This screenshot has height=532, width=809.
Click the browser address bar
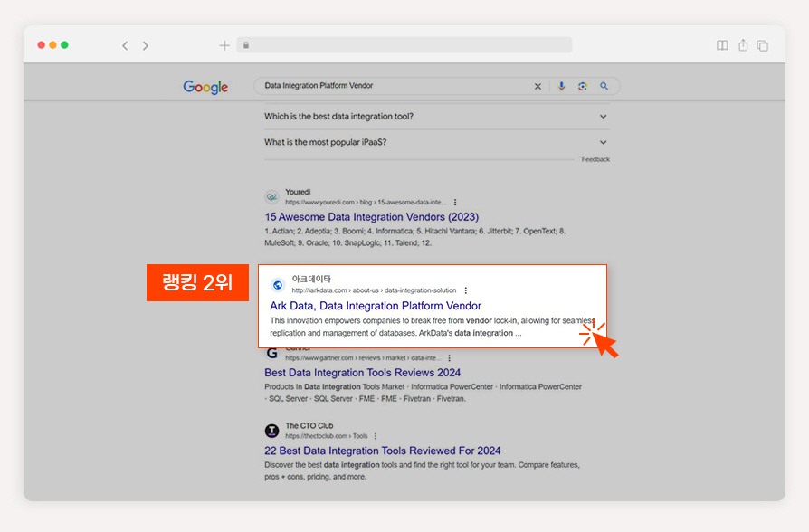(404, 45)
